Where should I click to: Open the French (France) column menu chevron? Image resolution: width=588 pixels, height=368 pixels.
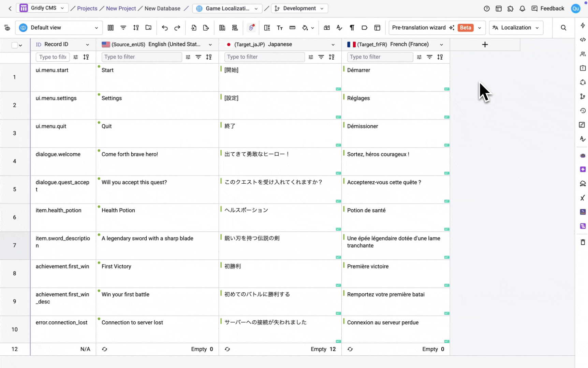pyautogui.click(x=441, y=45)
